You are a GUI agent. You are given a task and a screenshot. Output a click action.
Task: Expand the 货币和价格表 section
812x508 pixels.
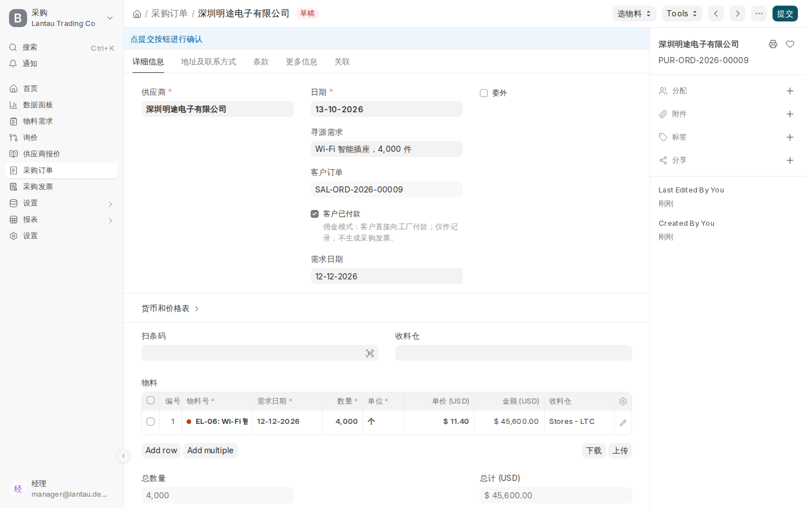coord(170,309)
